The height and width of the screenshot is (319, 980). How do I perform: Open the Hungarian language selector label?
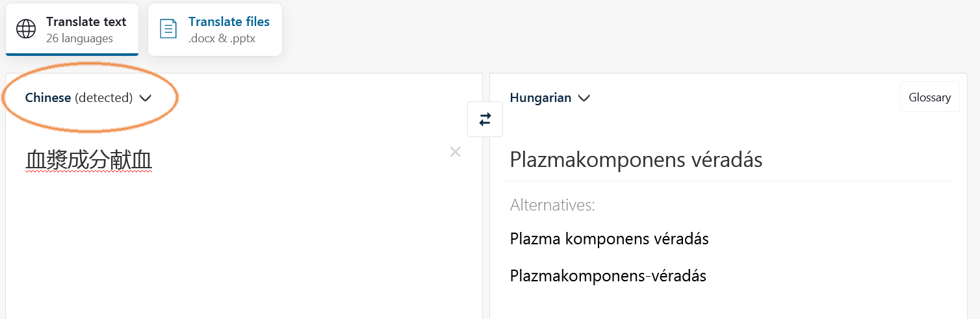541,98
